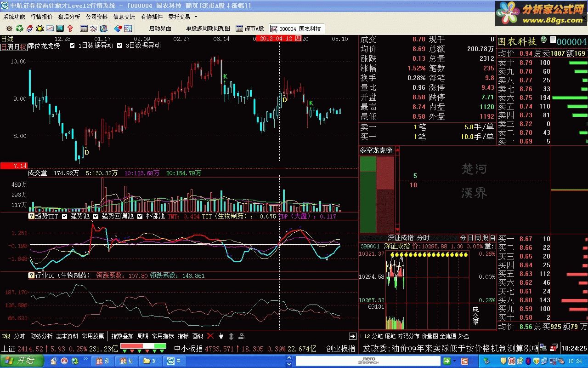Click the red X delete drawing icon
The image size is (588, 368).
pos(210,336)
